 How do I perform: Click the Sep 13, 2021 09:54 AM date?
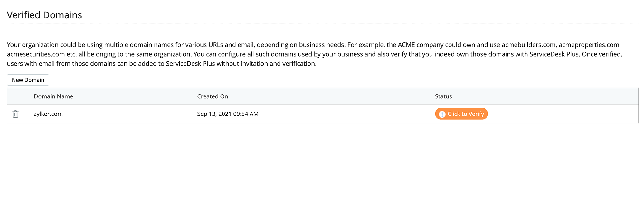pyautogui.click(x=228, y=114)
